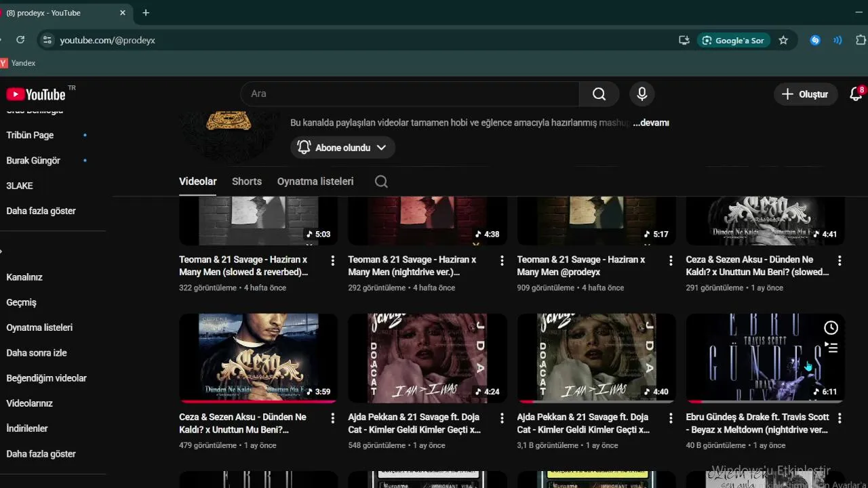Screen dimensions: 868x488
Task: Open Ebru Gündeş Beyaz x Meltdown title
Action: [757, 423]
